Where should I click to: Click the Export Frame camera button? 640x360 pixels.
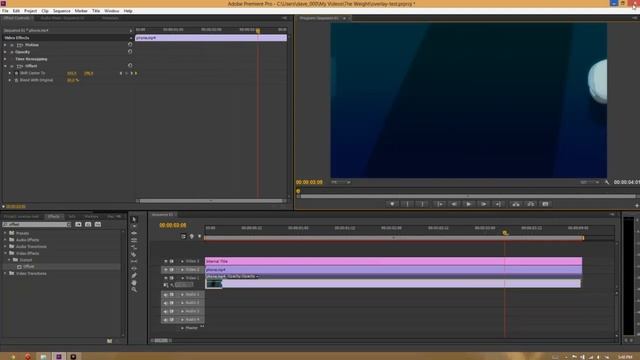point(546,204)
